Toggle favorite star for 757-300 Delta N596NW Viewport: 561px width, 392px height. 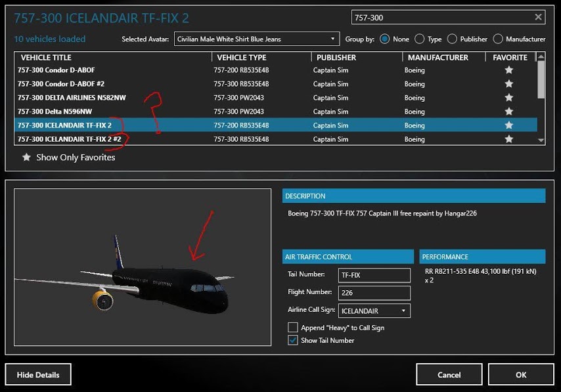point(508,112)
